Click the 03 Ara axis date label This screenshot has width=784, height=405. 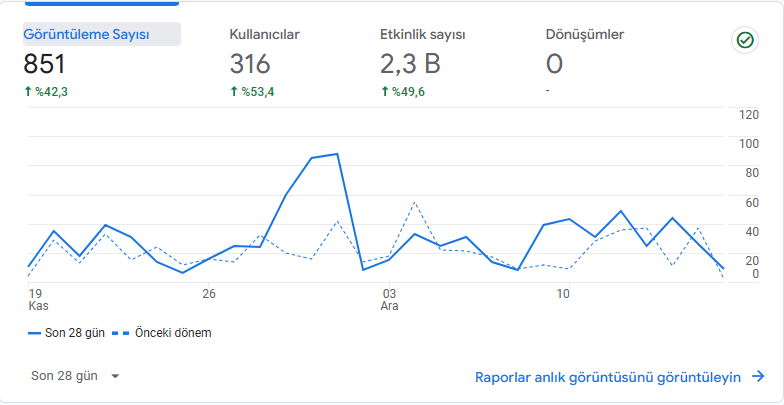pyautogui.click(x=390, y=300)
